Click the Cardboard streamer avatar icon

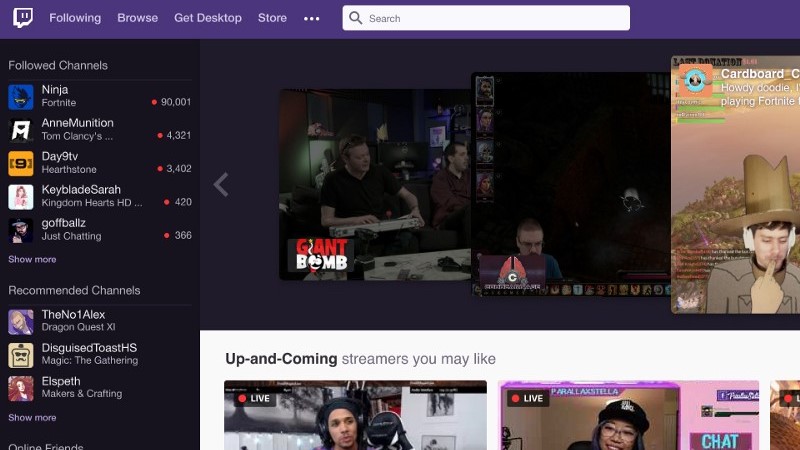point(694,80)
